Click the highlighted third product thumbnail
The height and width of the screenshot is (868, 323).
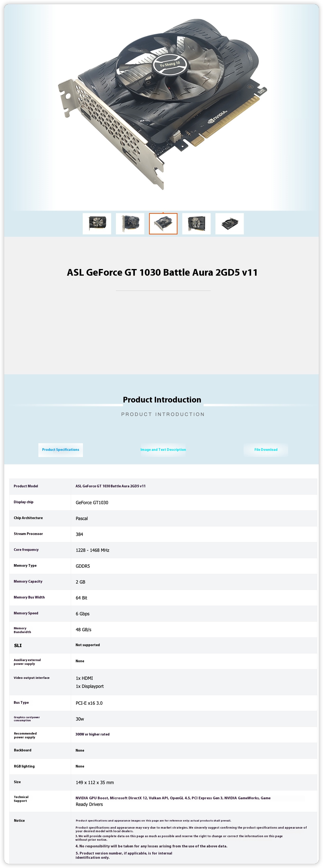(163, 224)
